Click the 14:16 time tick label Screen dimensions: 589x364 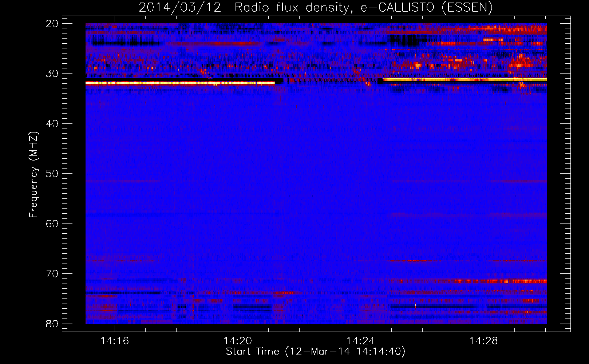115,341
